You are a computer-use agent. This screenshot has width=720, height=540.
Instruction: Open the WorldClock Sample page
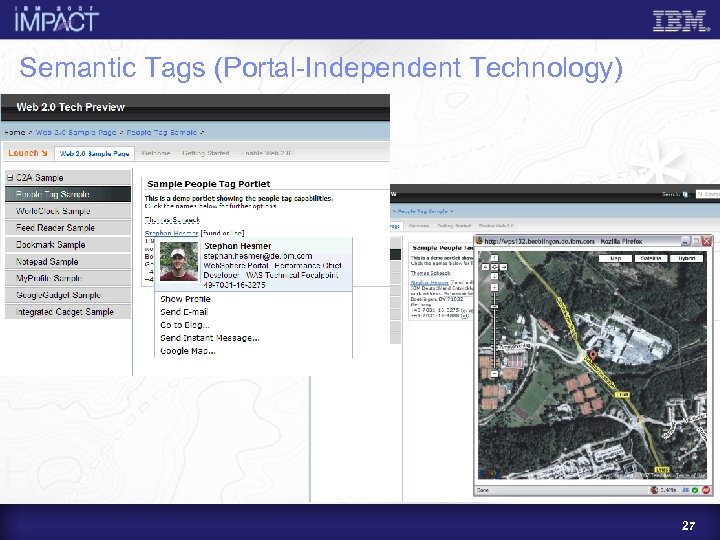68,211
